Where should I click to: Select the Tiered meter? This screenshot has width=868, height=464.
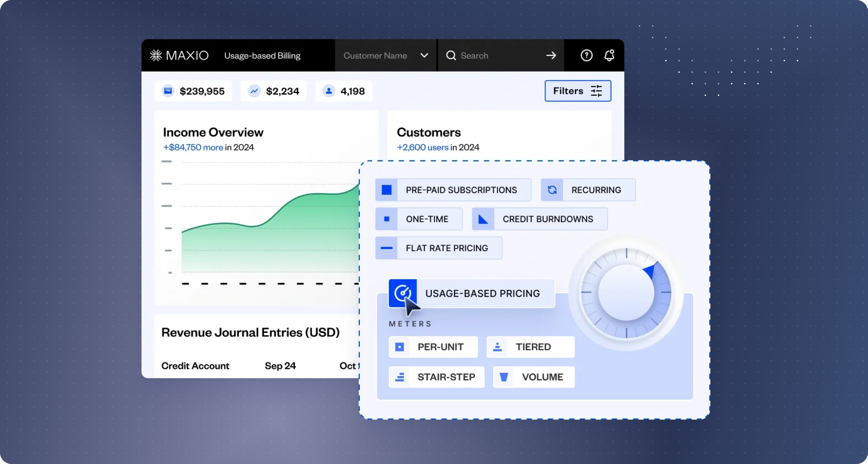531,347
